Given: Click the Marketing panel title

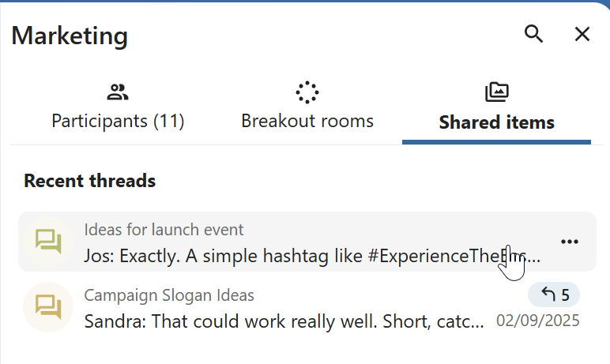Looking at the screenshot, I should coord(70,35).
